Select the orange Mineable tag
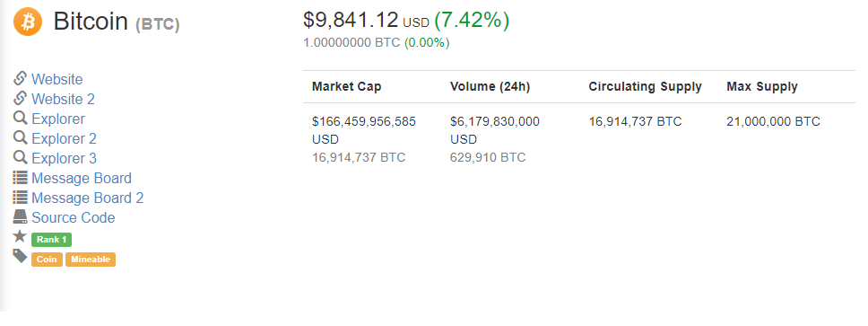Screen dimensions: 868x326 pyautogui.click(x=91, y=260)
